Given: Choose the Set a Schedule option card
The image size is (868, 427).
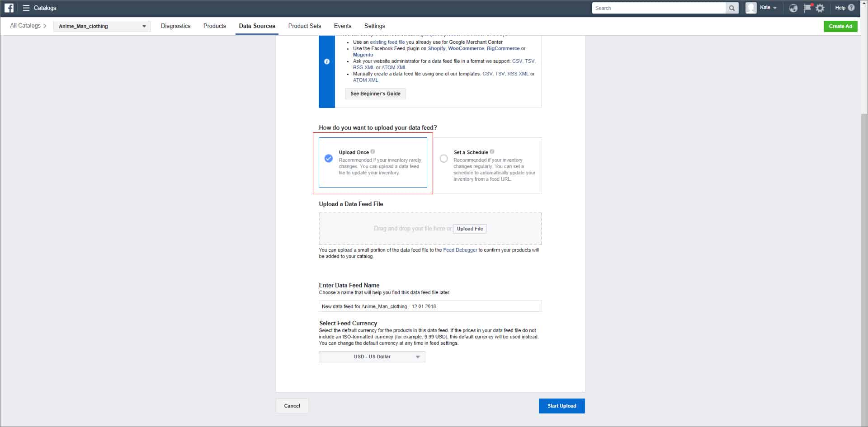Looking at the screenshot, I should (488, 165).
